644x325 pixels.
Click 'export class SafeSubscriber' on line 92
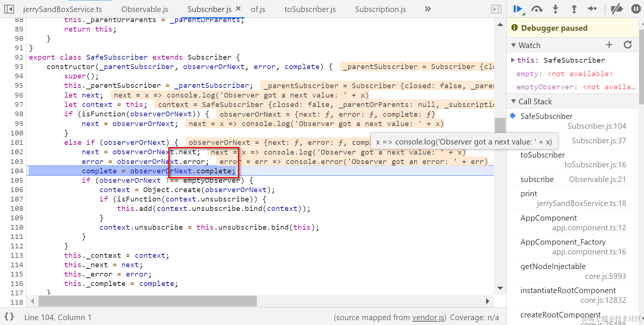(88, 57)
